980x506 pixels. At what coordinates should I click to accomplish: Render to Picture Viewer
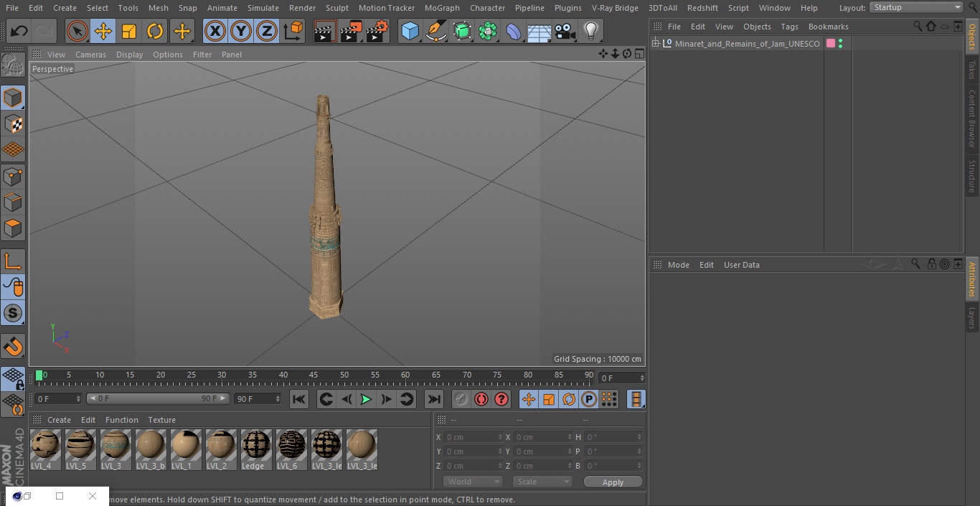[351, 31]
